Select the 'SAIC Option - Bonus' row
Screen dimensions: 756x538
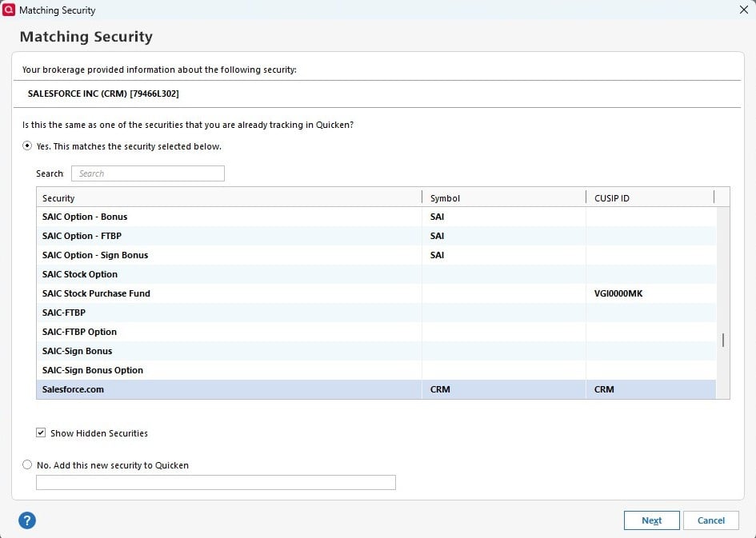(x=376, y=217)
